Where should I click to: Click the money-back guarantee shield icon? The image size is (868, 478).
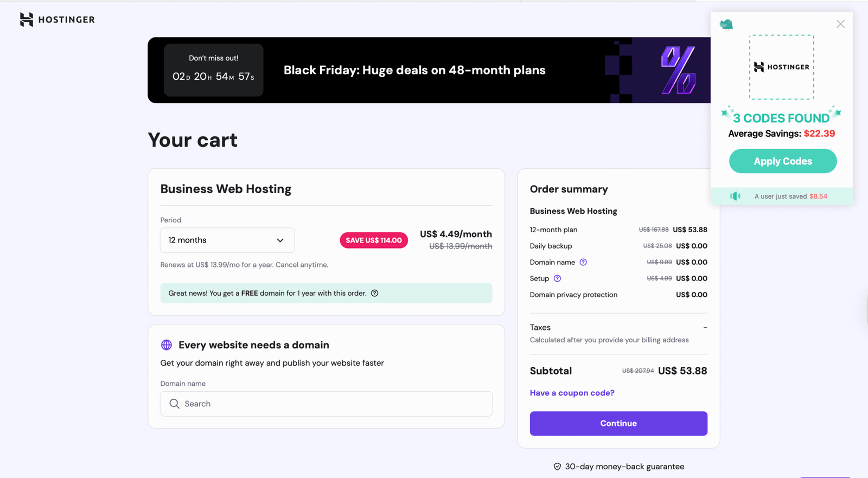(557, 467)
